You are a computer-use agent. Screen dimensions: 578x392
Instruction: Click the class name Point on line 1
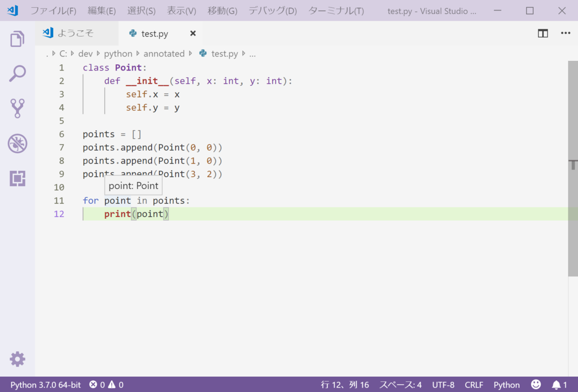128,68
